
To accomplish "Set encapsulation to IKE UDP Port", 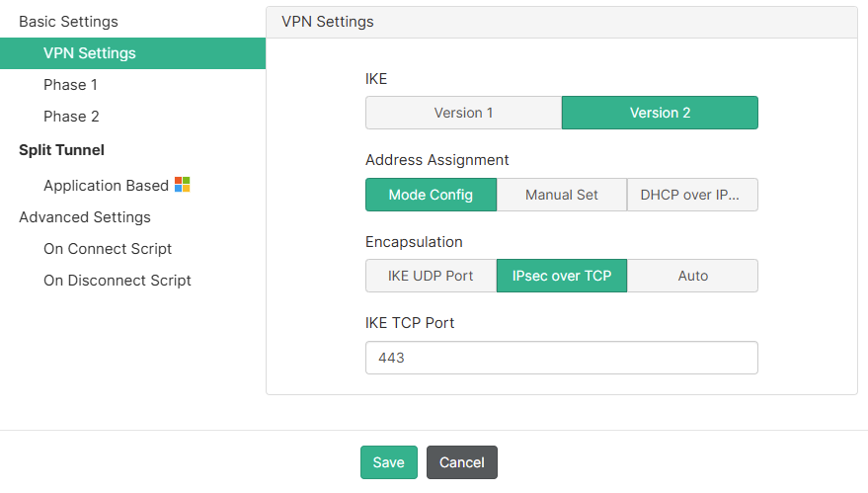I will [x=431, y=276].
